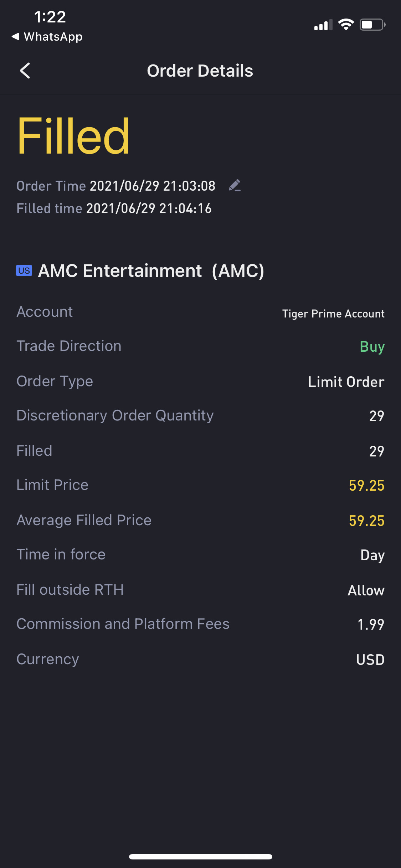Tap the home indicator bar at bottom
The height and width of the screenshot is (868, 401).
click(200, 857)
